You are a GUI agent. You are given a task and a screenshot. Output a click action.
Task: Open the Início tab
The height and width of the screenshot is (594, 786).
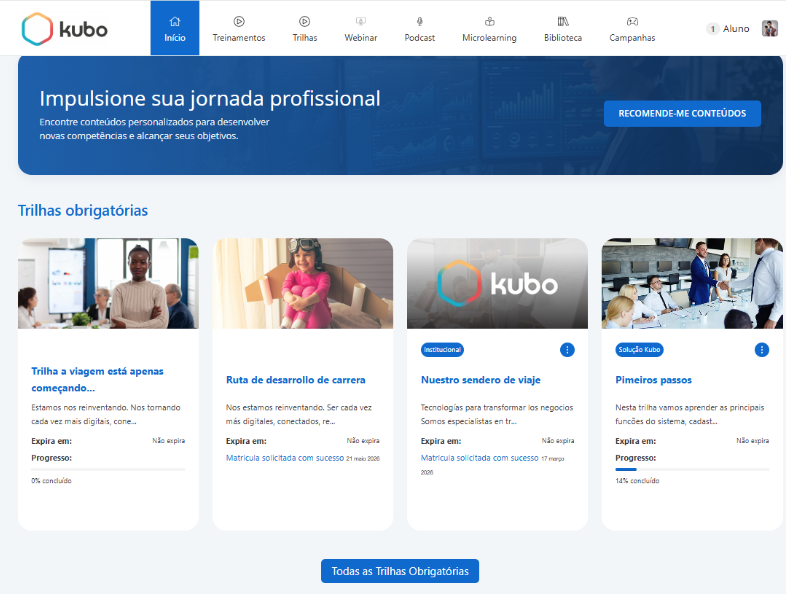tap(174, 28)
